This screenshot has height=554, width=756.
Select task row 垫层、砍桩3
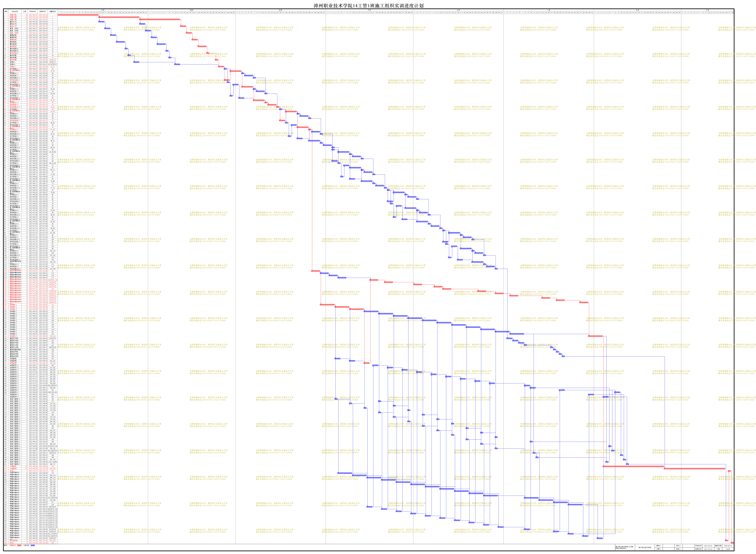31,33
